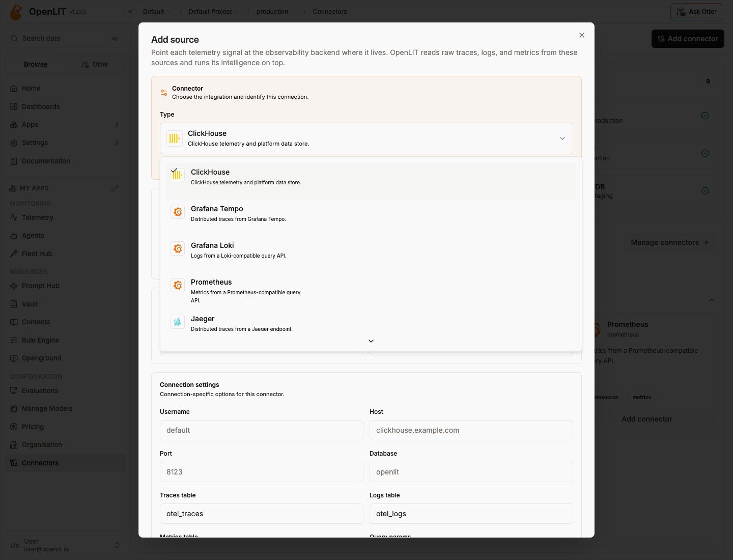Open Vault in sidebar
Viewport: 733px width, 560px height.
(66, 304)
